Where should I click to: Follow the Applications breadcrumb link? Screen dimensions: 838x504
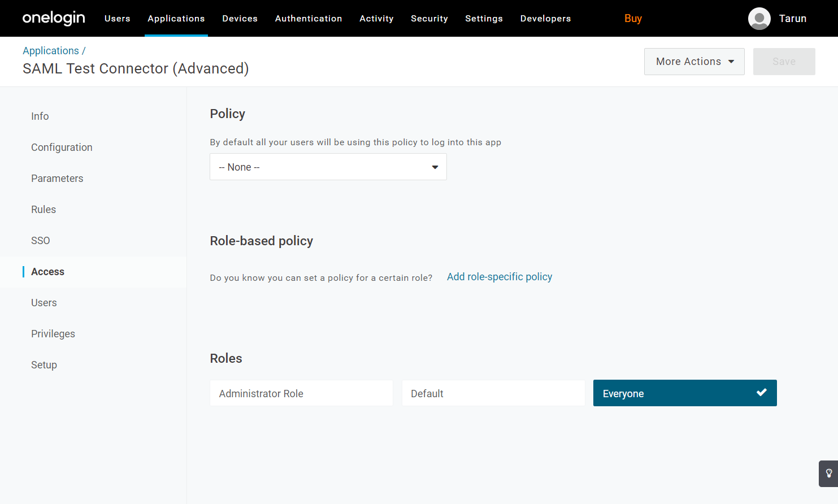tap(51, 51)
